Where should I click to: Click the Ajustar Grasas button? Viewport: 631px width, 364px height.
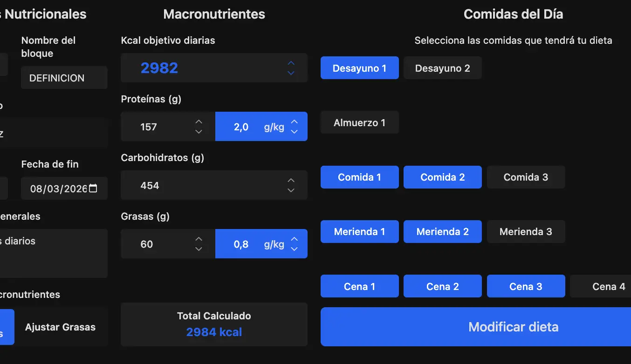(x=61, y=327)
